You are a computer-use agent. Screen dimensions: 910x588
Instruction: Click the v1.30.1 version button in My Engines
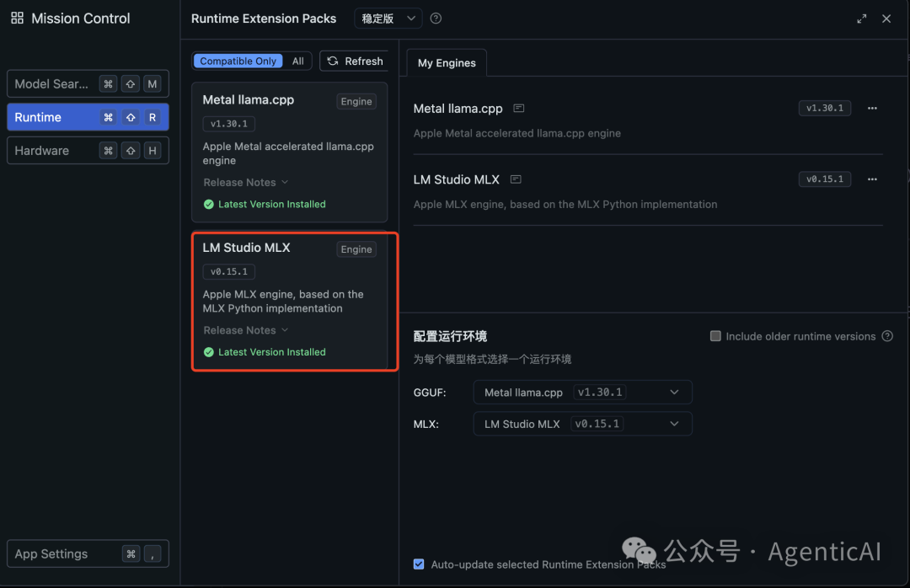825,109
